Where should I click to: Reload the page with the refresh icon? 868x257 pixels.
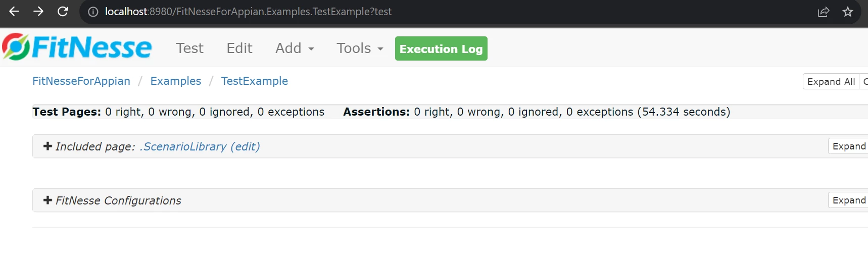63,11
